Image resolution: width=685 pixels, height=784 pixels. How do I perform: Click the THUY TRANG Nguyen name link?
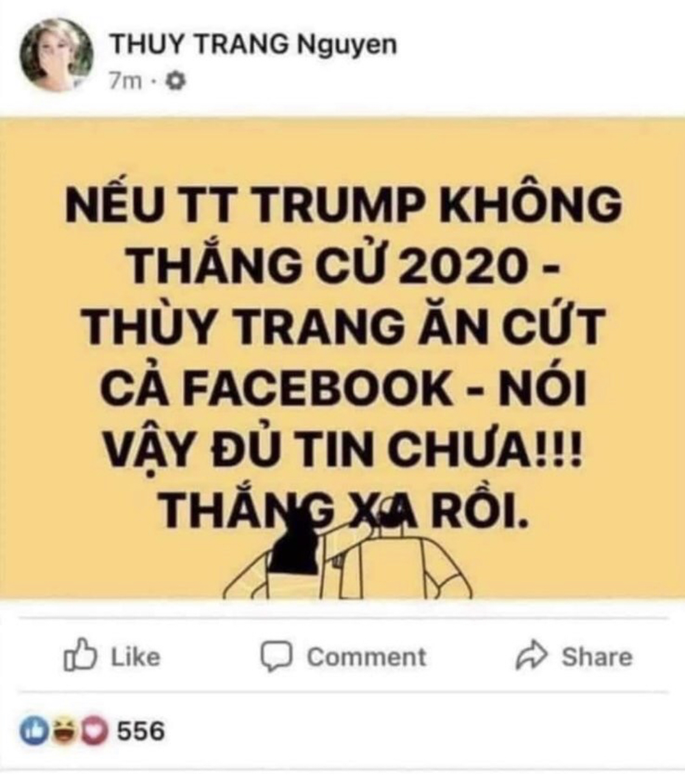pos(253,46)
